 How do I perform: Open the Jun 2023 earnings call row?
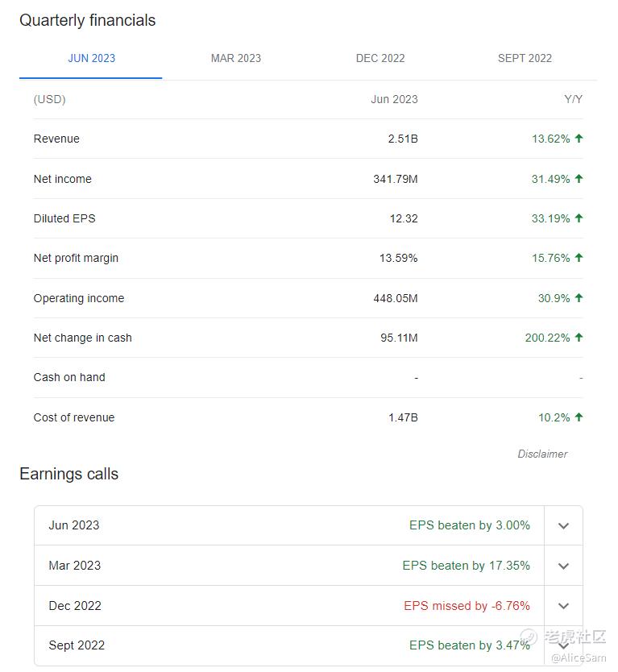[74, 525]
